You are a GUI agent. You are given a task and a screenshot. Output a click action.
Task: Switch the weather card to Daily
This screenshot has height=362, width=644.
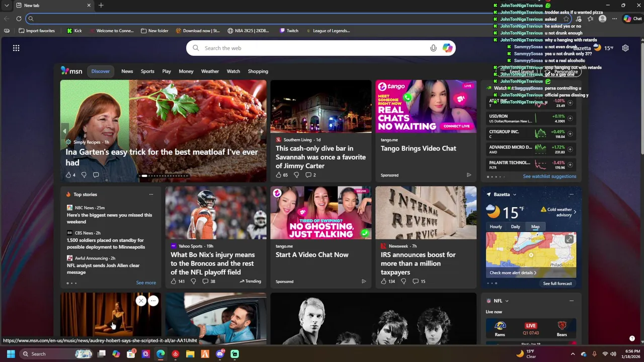coord(515,227)
